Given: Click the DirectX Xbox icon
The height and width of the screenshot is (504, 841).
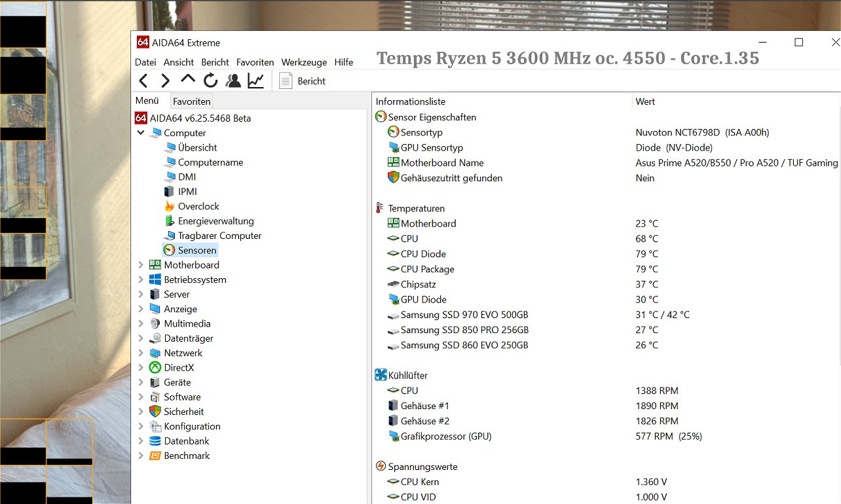Looking at the screenshot, I should (x=155, y=368).
